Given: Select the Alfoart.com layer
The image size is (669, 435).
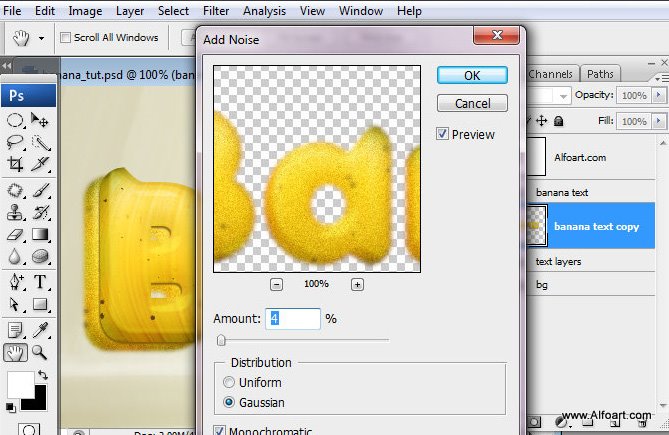Looking at the screenshot, I should pyautogui.click(x=591, y=157).
